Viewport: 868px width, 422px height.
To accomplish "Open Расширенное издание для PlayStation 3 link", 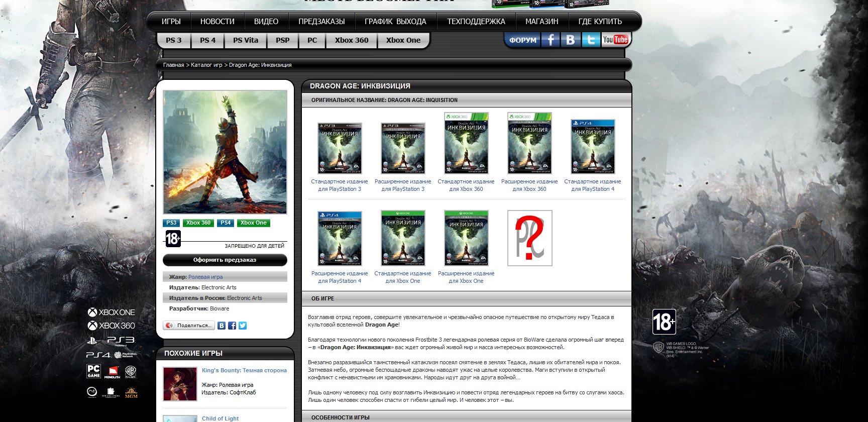I will click(403, 185).
